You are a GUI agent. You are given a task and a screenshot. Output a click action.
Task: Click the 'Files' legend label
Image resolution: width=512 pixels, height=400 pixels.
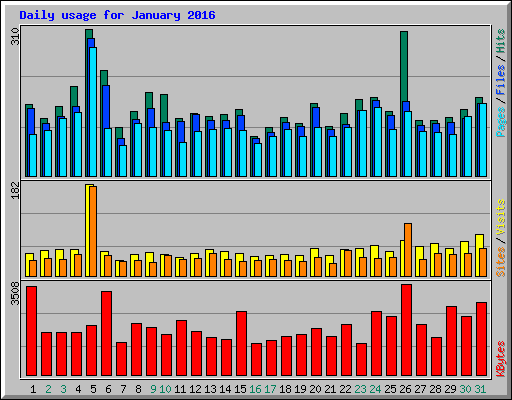point(501,80)
